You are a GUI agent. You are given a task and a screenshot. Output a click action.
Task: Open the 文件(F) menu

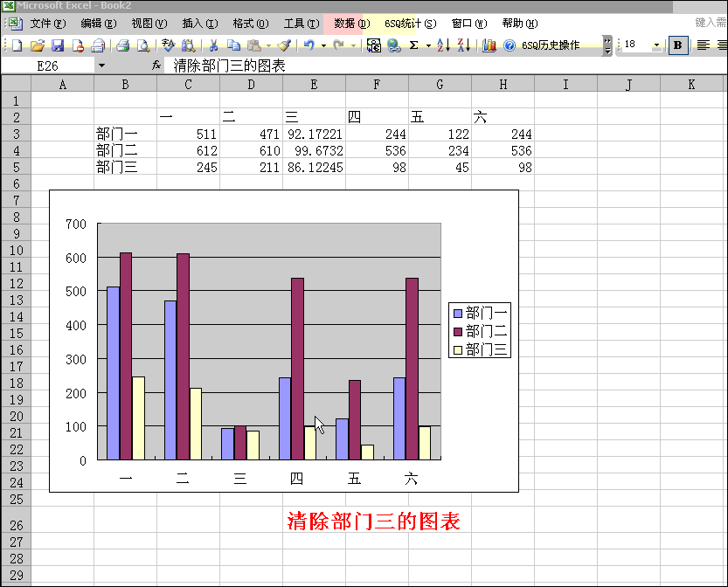(x=48, y=24)
